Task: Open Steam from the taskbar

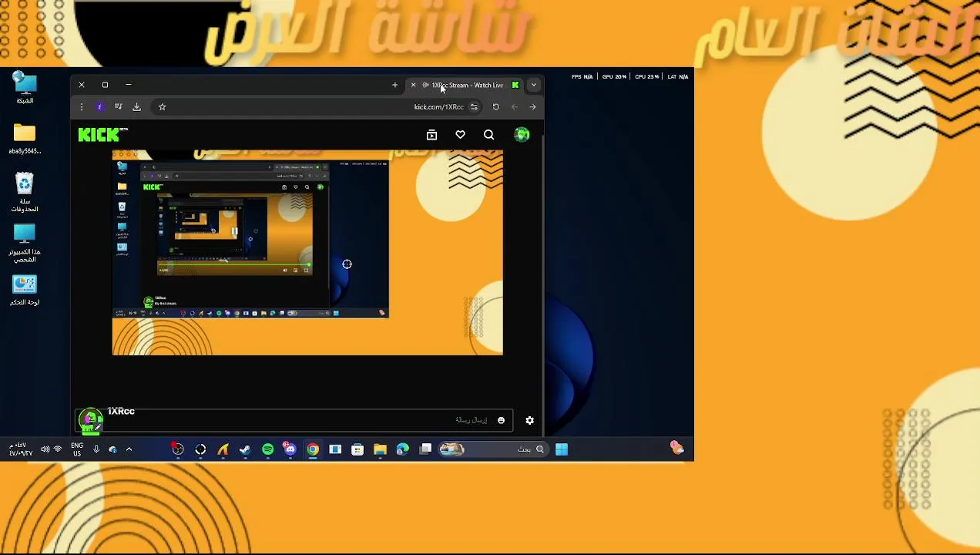Action: [x=245, y=449]
